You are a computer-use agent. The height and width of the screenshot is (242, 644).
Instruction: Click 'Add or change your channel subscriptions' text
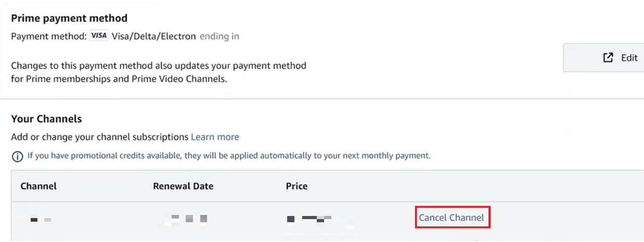click(x=99, y=137)
